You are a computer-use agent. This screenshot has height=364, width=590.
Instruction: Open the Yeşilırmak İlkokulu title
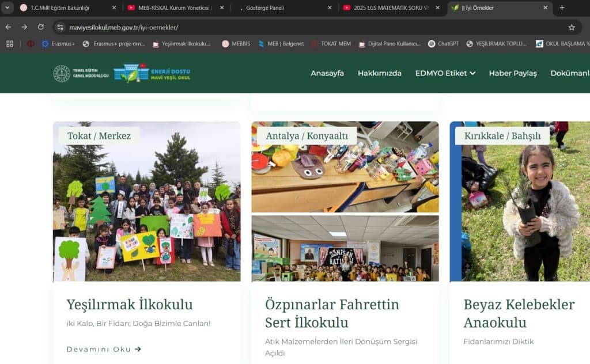point(130,304)
